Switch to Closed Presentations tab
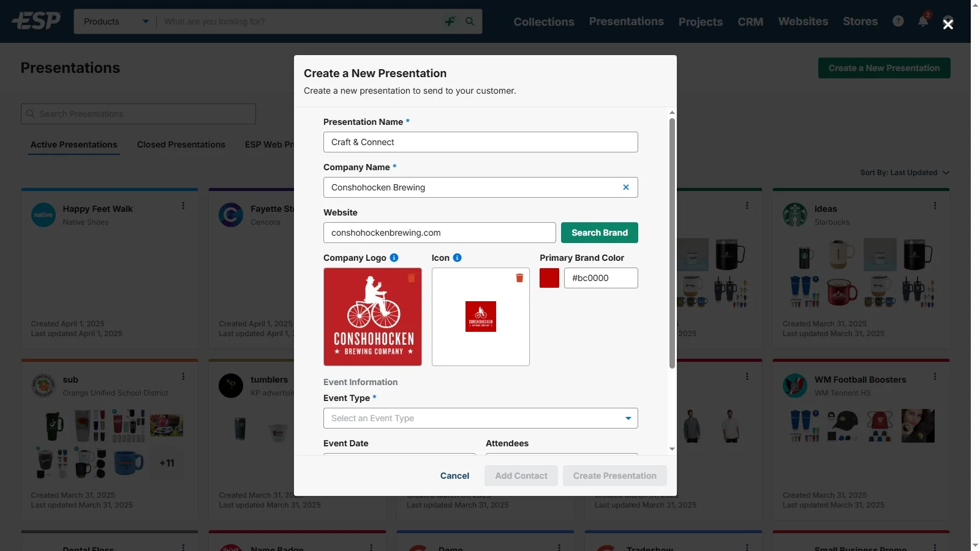Viewport: 980px width, 551px height. point(181,144)
